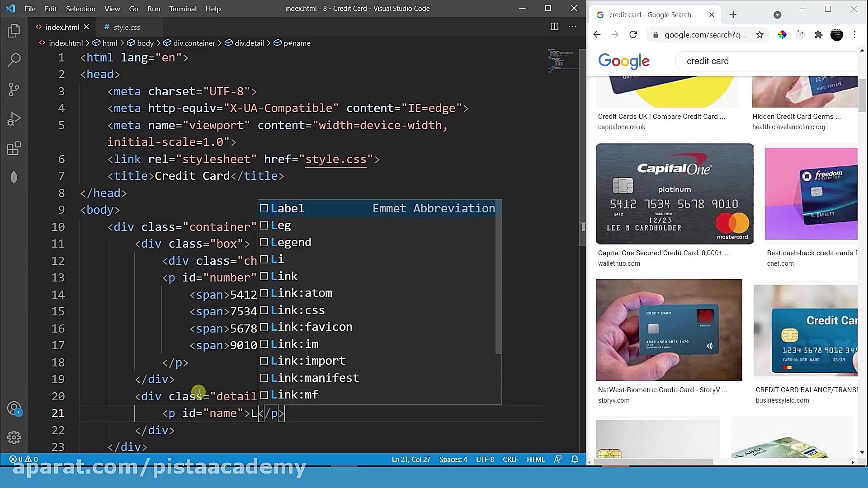Change indentation via Spaces: 4

[453, 459]
